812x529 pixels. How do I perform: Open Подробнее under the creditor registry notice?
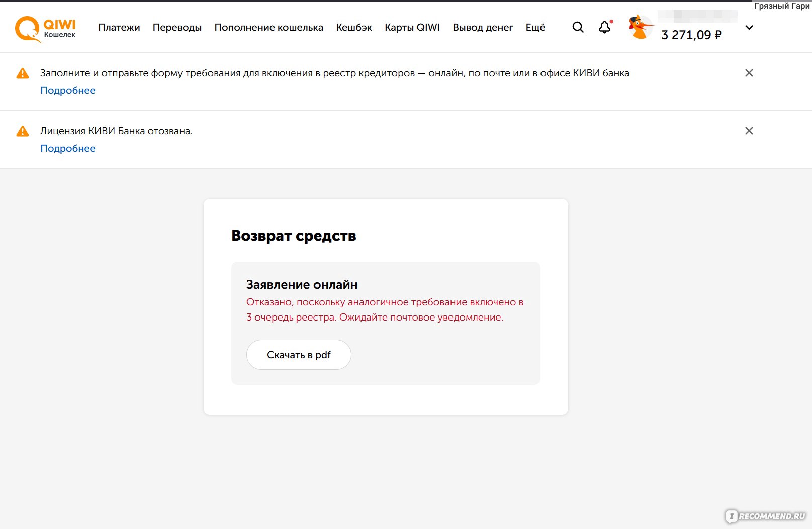click(x=68, y=90)
